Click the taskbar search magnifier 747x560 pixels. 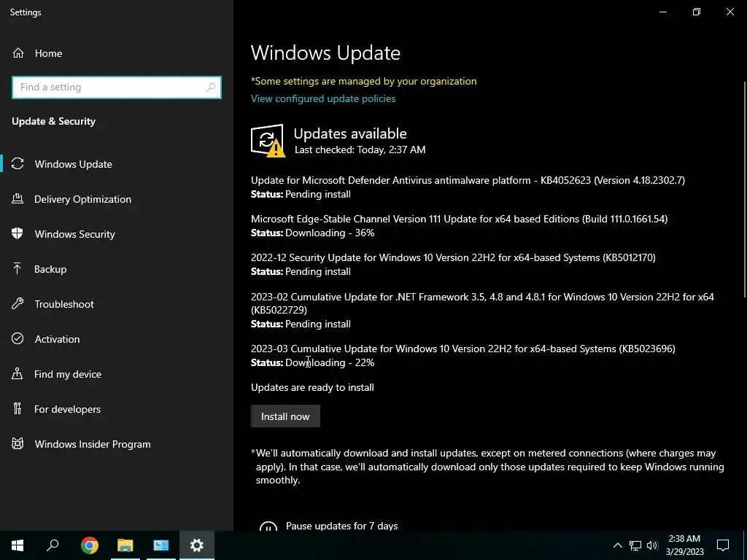tap(53, 545)
